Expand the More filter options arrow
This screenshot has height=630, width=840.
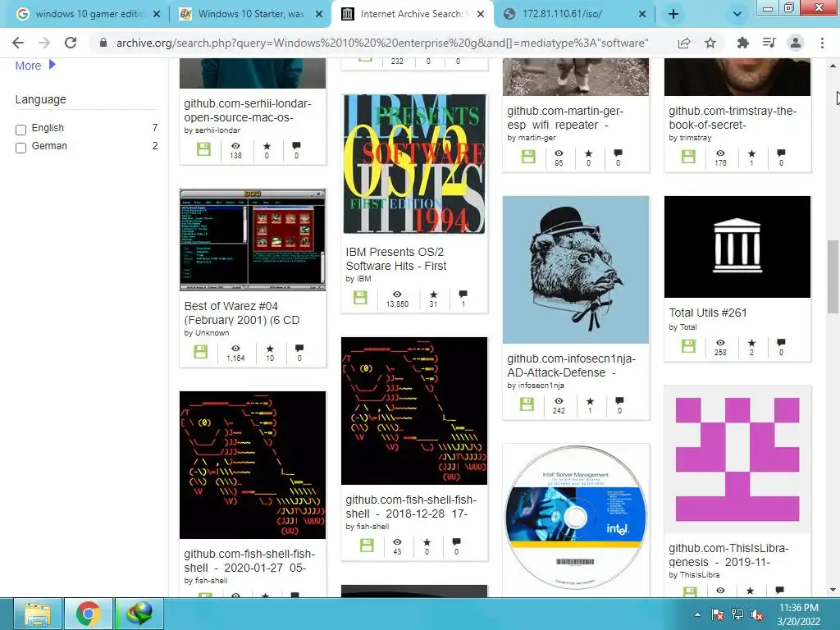pyautogui.click(x=52, y=65)
